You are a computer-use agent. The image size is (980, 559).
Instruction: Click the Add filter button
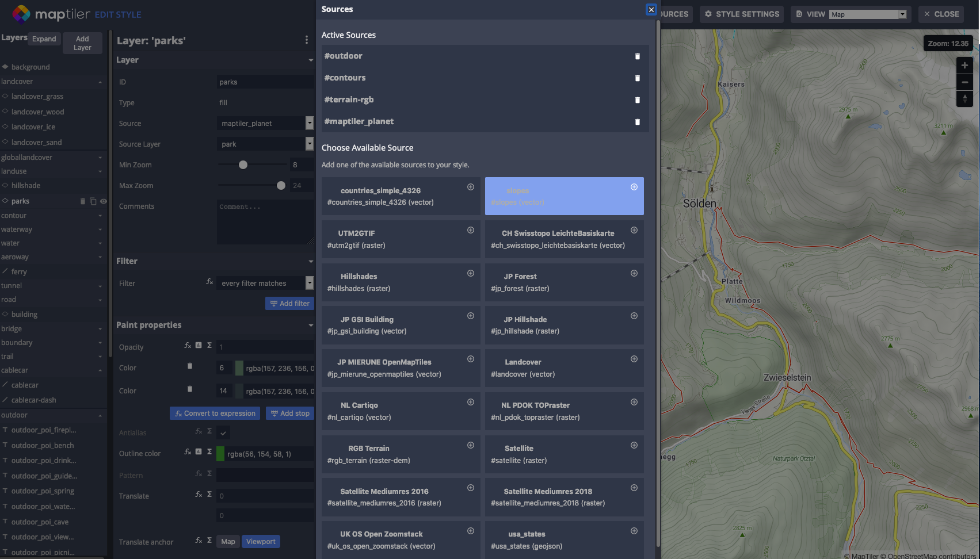(x=289, y=303)
